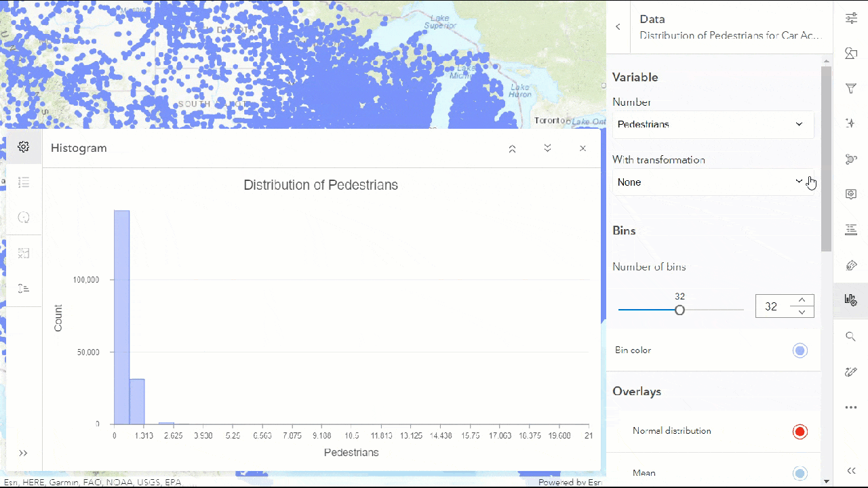The image size is (868, 488).
Task: Open the Pedestrians number variable dropdown
Action: (713, 124)
